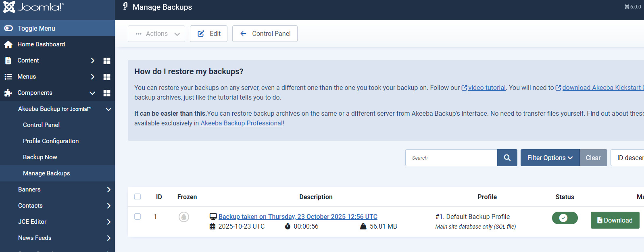This screenshot has width=644, height=252.
Task: Focus the Search input field
Action: 451,158
